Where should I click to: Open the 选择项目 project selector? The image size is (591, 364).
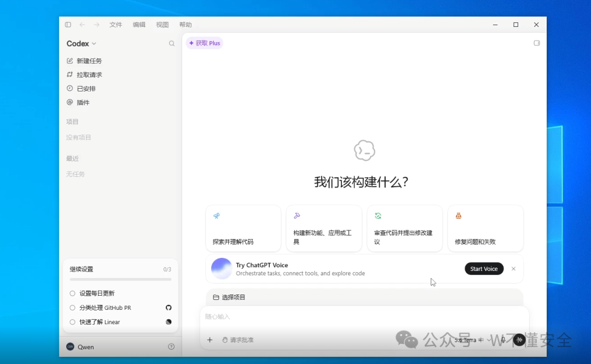point(229,297)
